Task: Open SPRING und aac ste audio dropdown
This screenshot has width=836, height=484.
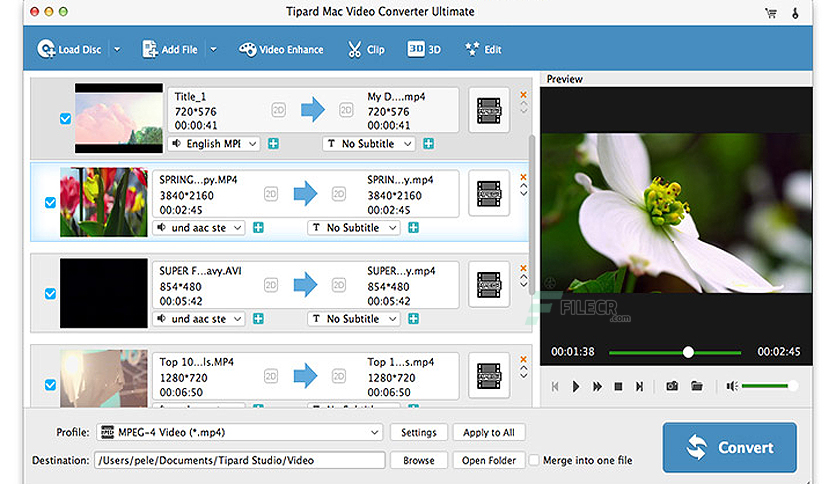Action: point(199,228)
